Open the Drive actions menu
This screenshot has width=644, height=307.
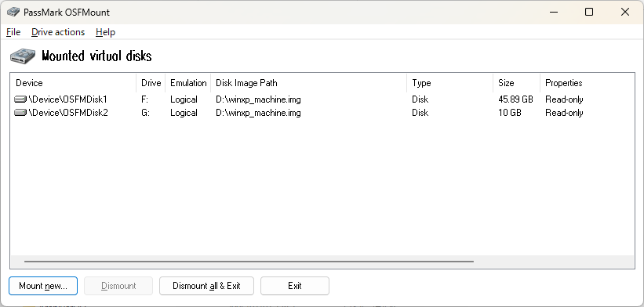(58, 32)
